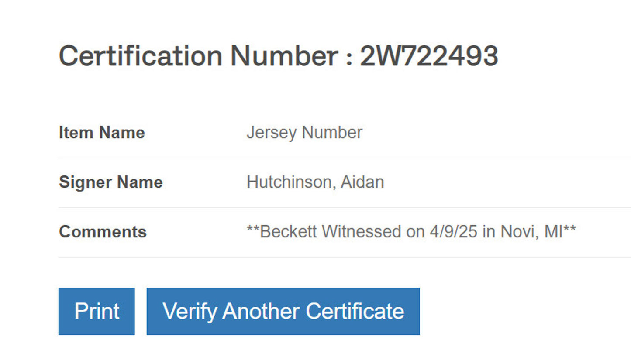Click the Item Name row label
Viewport: 631px width, 364px height.
point(101,133)
